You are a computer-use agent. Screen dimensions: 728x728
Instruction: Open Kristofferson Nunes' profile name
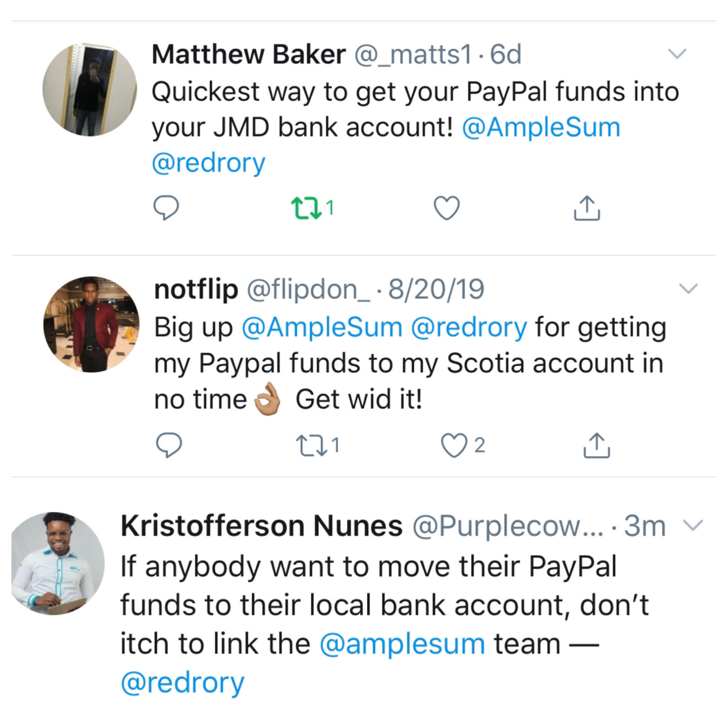tap(261, 526)
